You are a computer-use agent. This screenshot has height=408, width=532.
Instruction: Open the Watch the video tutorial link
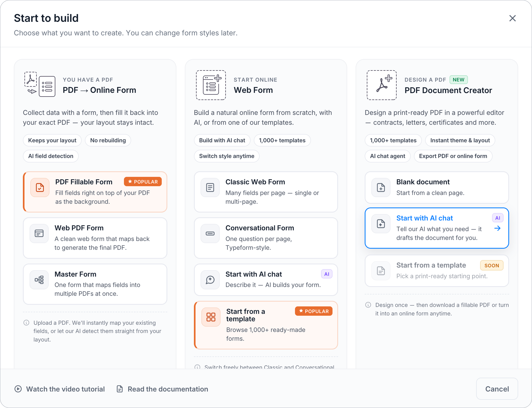click(60, 389)
